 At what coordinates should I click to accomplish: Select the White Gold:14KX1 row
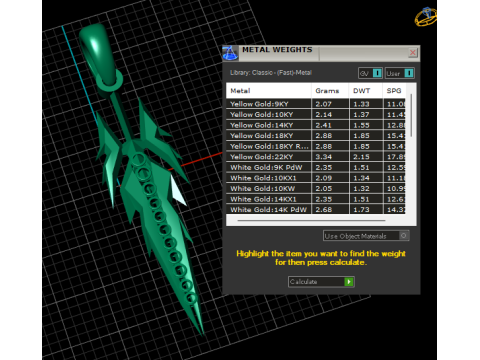tap(316, 199)
